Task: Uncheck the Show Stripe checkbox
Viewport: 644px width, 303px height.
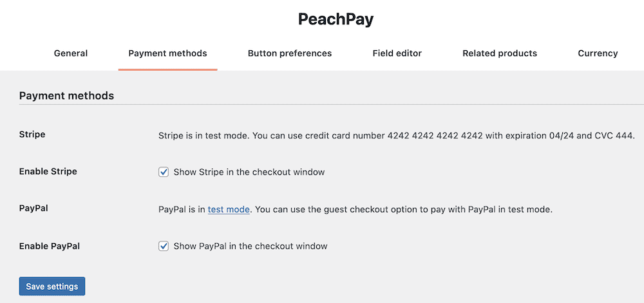Action: (164, 172)
